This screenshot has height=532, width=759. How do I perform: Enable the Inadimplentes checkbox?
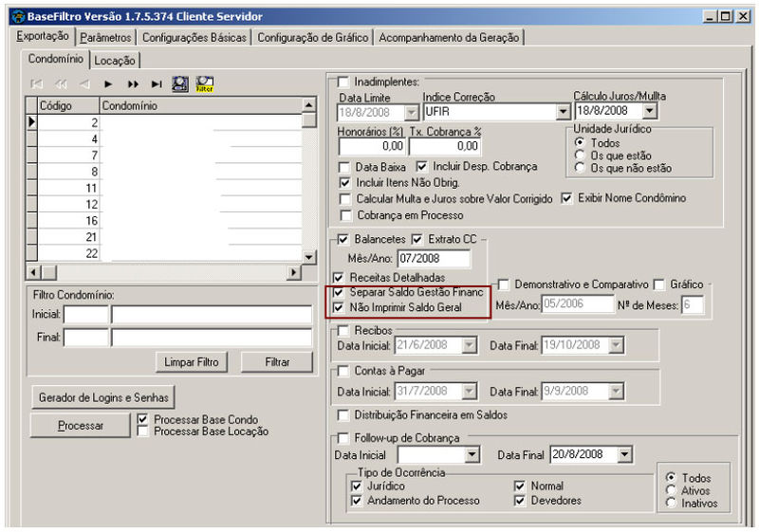point(343,83)
